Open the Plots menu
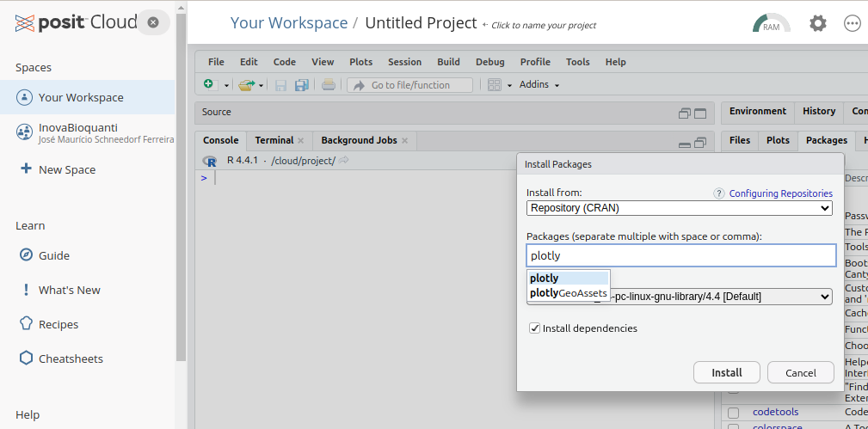This screenshot has height=429, width=868. 361,62
